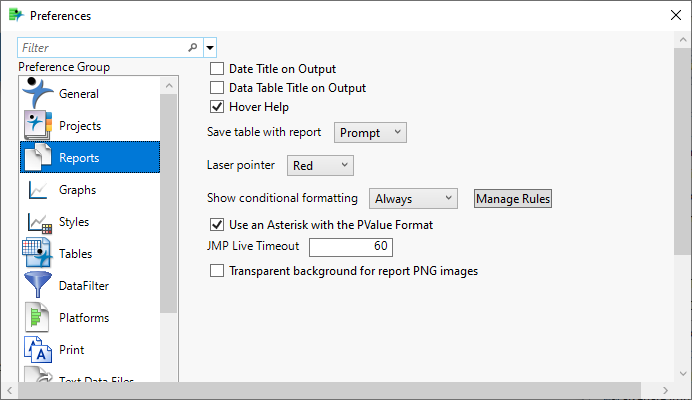Disable the Hover Help checkbox
The width and height of the screenshot is (692, 400).
pyautogui.click(x=217, y=106)
